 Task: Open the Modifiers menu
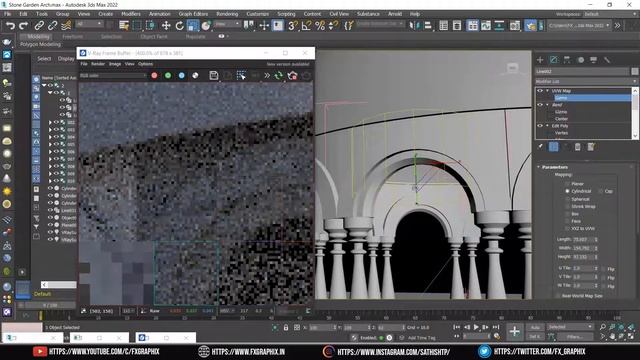tap(131, 14)
